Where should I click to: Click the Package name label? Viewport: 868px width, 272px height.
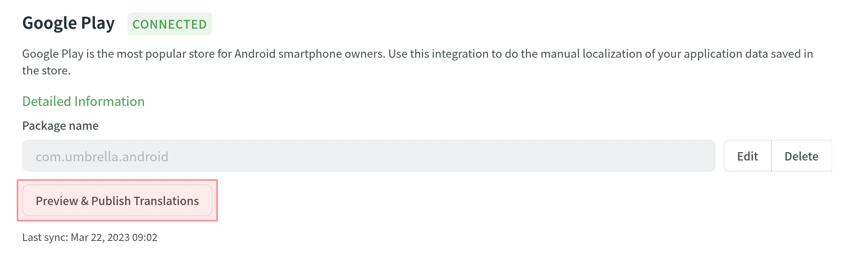tap(60, 126)
